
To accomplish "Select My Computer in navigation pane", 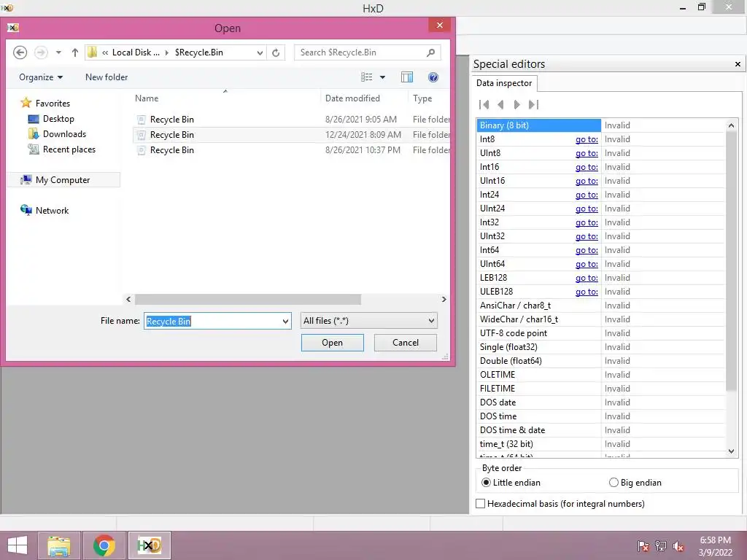I will 63,180.
